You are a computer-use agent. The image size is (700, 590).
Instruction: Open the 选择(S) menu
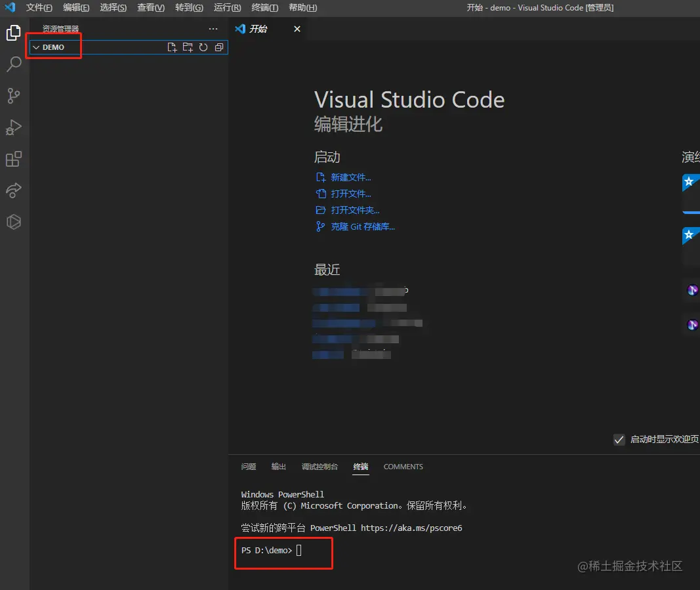point(113,8)
